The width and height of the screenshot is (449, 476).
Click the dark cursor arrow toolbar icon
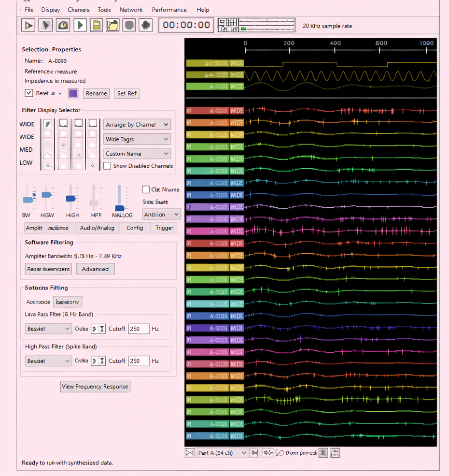tap(45, 25)
